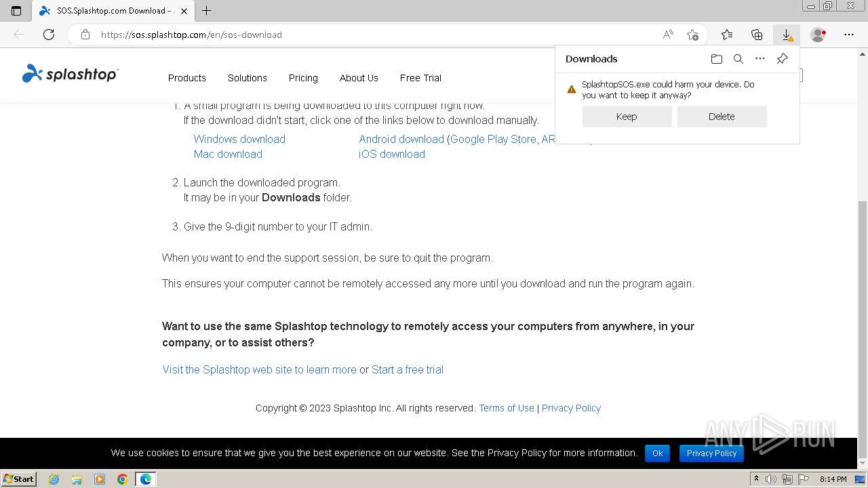Screen dimensions: 868x488
Task: Launch Internet Explorer from taskbar
Action: [54, 479]
